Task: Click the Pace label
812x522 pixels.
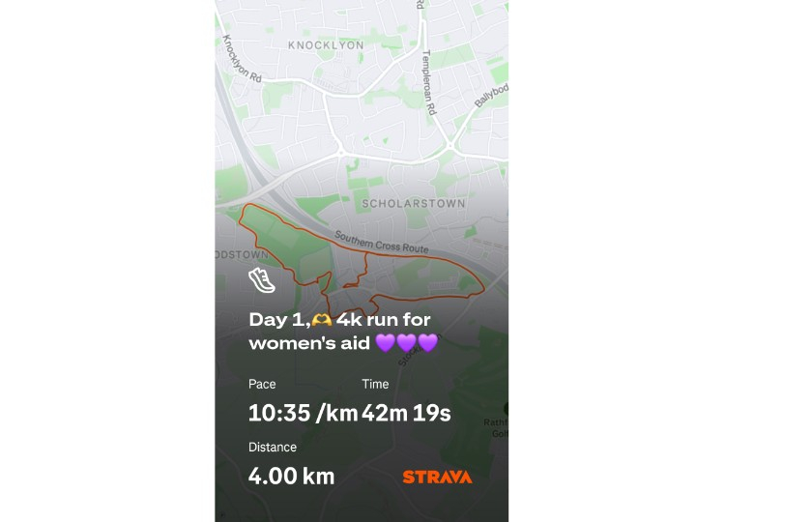Action: coord(262,384)
